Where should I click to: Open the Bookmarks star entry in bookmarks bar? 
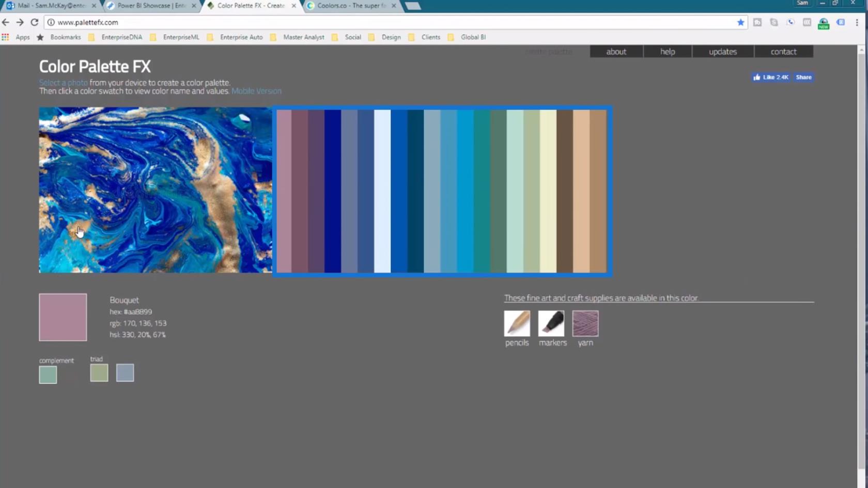tap(59, 37)
